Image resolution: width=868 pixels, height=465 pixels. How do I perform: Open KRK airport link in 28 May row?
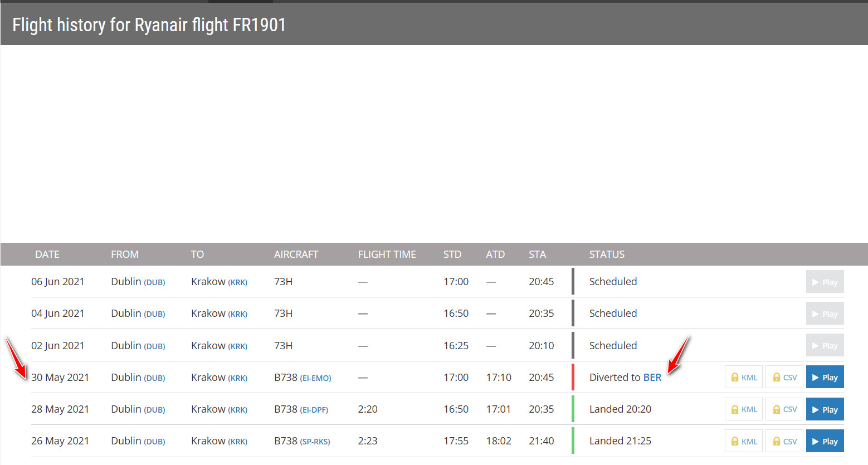[238, 410]
